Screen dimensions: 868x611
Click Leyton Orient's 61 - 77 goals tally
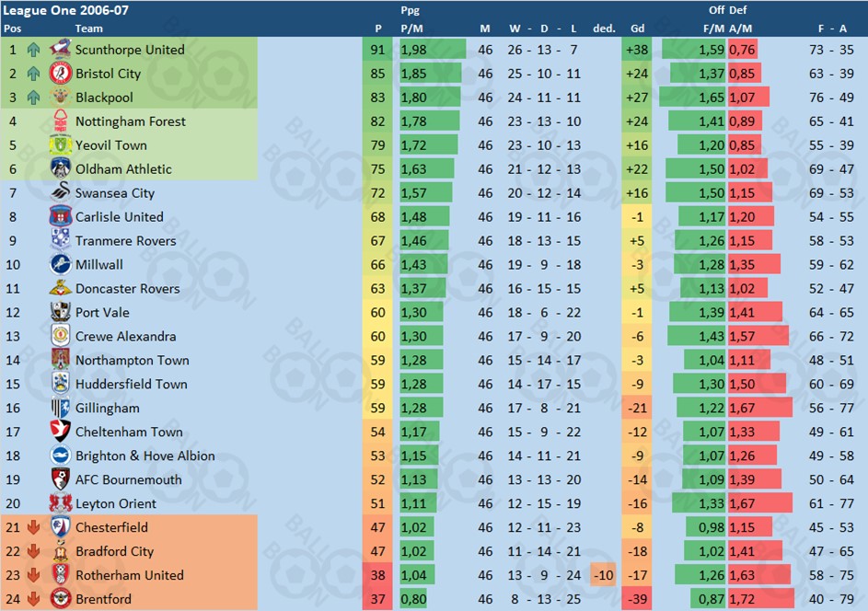pos(831,503)
